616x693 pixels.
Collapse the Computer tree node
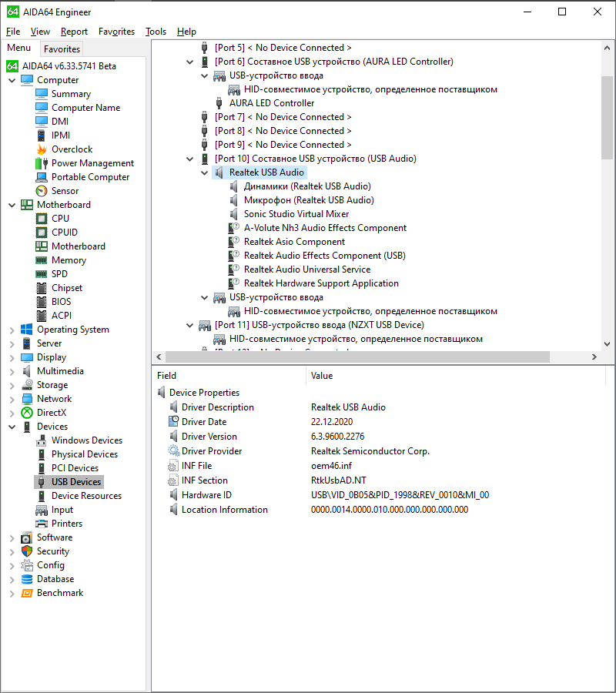coord(12,80)
